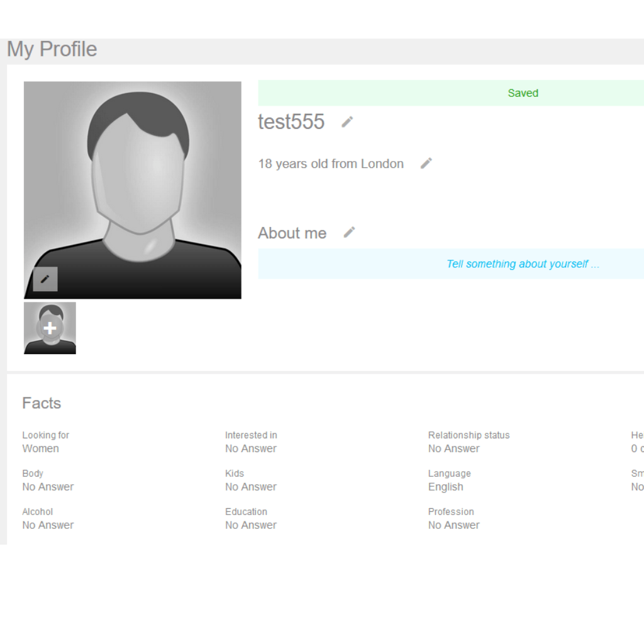The height and width of the screenshot is (644, 644).
Task: Click the green Saved notification banner
Action: click(522, 93)
